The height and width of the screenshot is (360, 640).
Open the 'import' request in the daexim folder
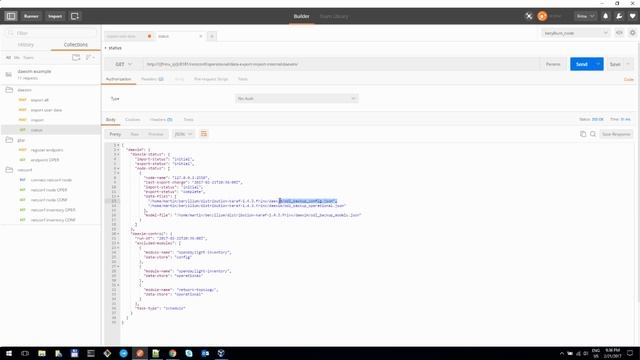(x=37, y=120)
